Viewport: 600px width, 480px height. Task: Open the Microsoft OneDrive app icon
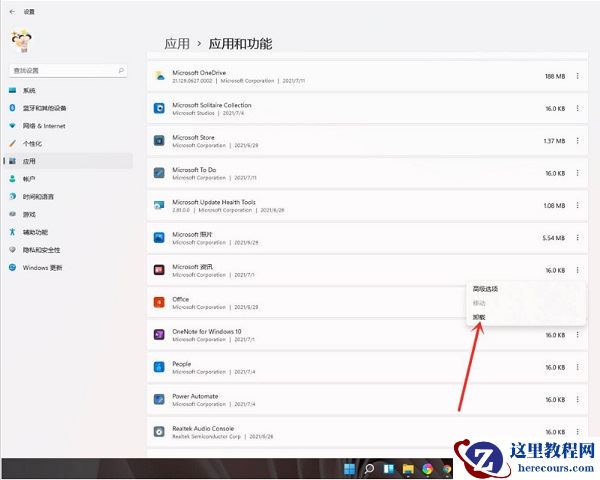click(160, 76)
